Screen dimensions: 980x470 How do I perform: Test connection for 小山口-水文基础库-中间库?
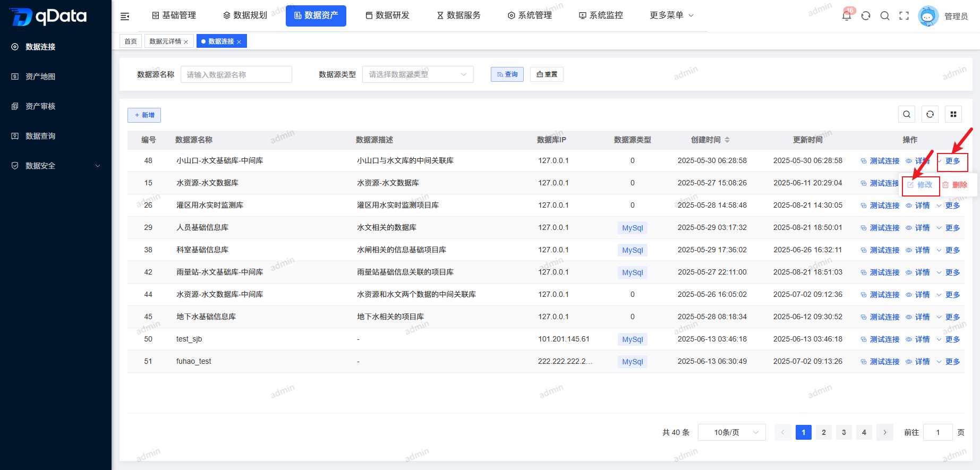coord(880,161)
